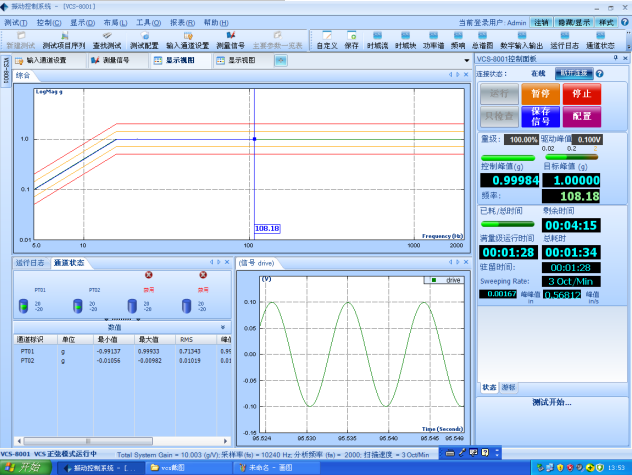Open the vcs截图 folder taskbar button
This screenshot has width=632, height=475.
point(187,468)
